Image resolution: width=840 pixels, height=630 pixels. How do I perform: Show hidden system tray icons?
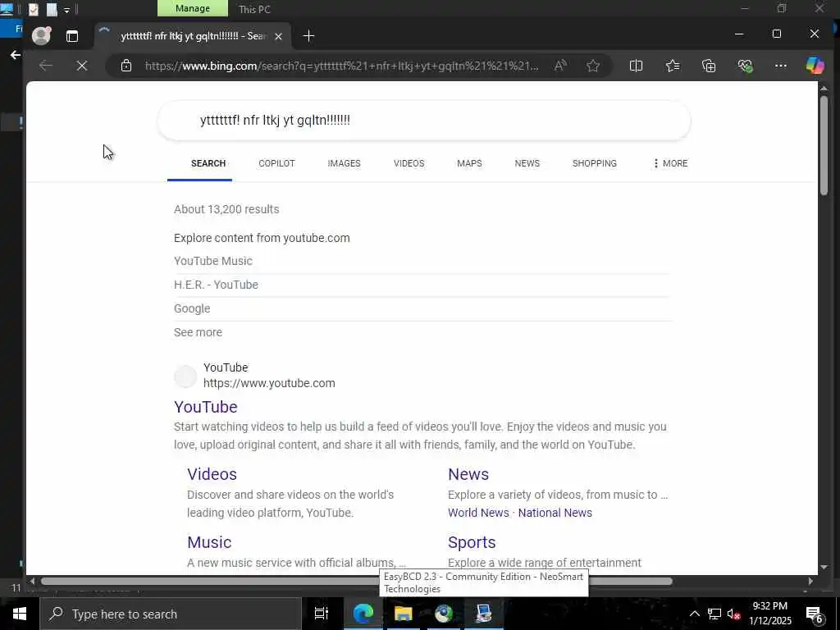694,614
